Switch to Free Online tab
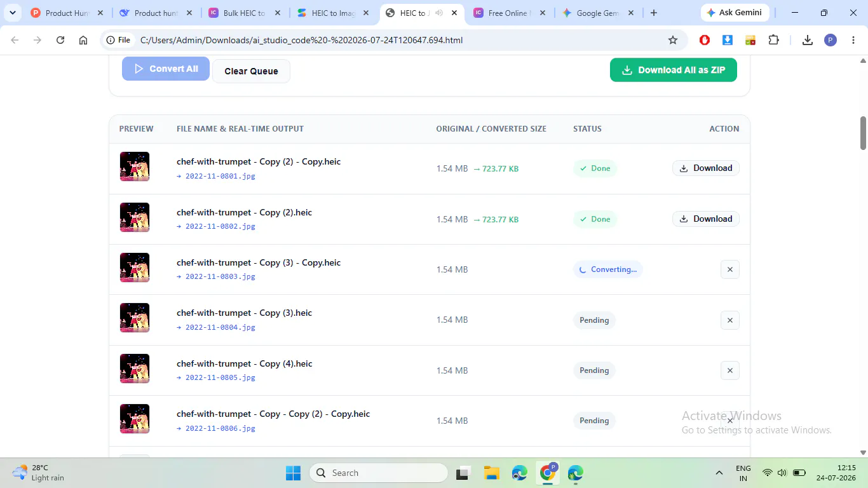 [508, 13]
